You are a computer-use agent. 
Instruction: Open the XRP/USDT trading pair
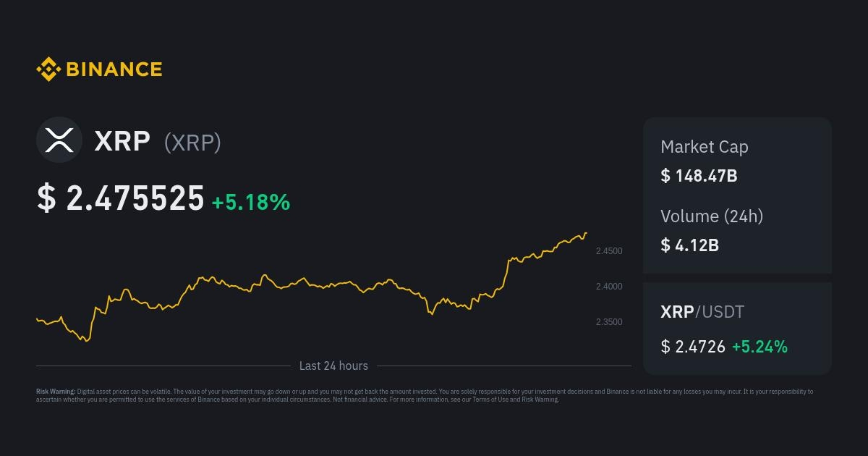click(x=702, y=312)
